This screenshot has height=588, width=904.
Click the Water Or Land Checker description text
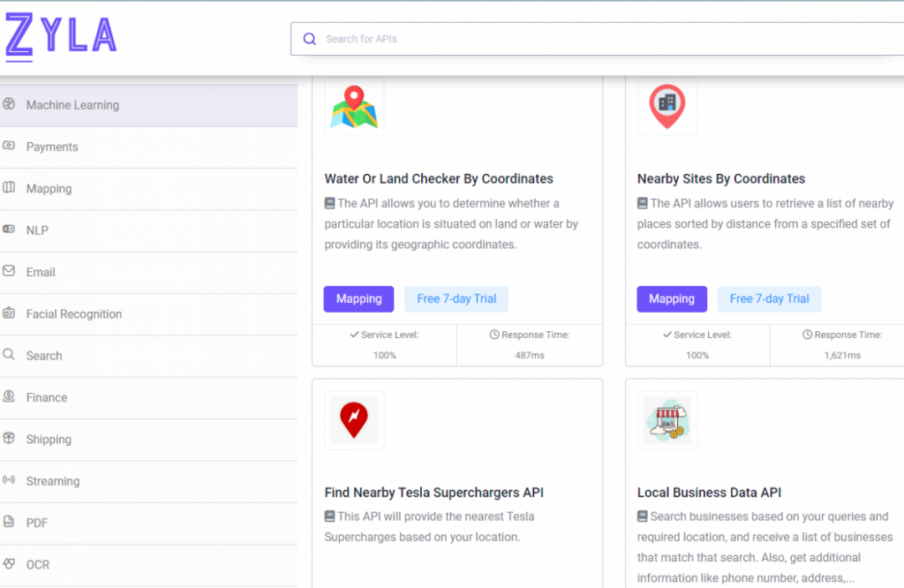tap(451, 223)
